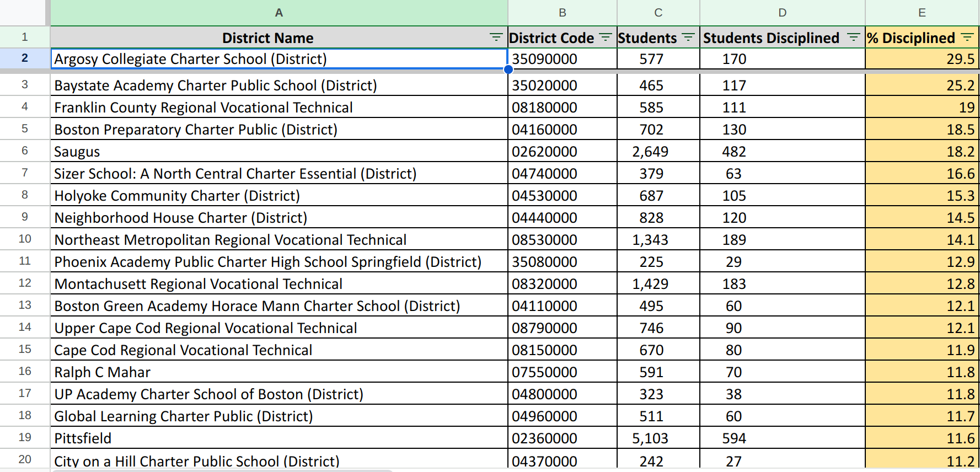Click the 'Boston Preparatory Charter Public (District)' cell
Viewport: 980px width, 472px height.
279,129
